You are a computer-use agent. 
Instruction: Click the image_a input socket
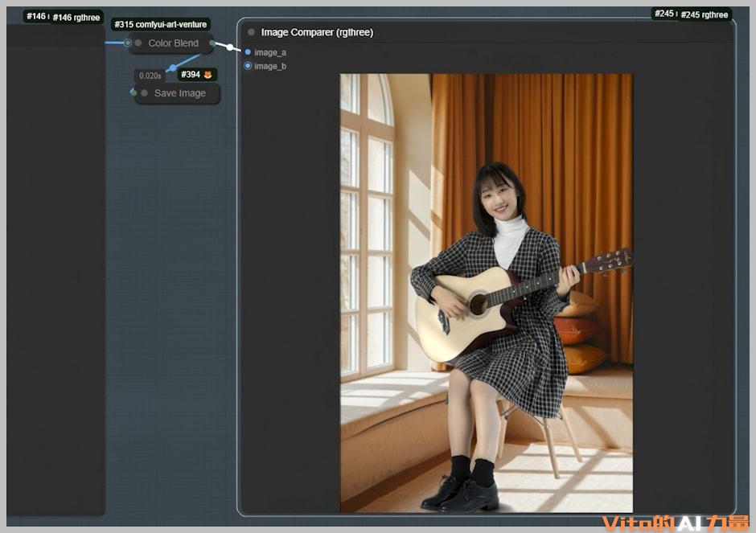[x=248, y=52]
